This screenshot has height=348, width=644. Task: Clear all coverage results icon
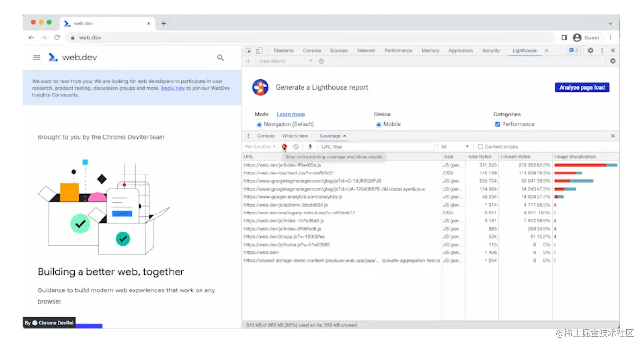coord(296,147)
